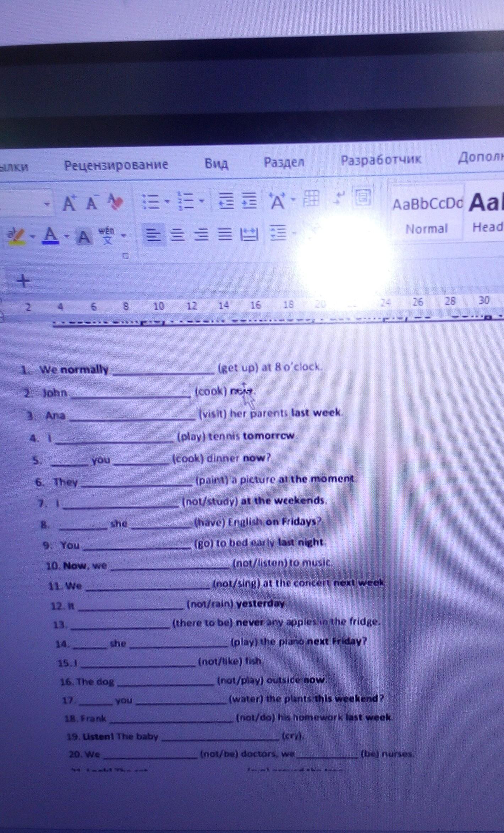504x833 pixels.
Task: Apply bulleted list formatting
Action: pyautogui.click(x=151, y=202)
